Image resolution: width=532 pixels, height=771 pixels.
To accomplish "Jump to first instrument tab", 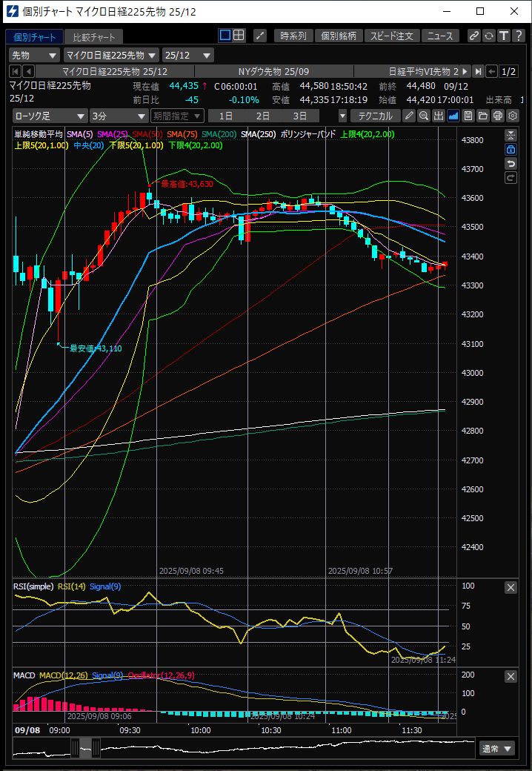I will pos(16,71).
